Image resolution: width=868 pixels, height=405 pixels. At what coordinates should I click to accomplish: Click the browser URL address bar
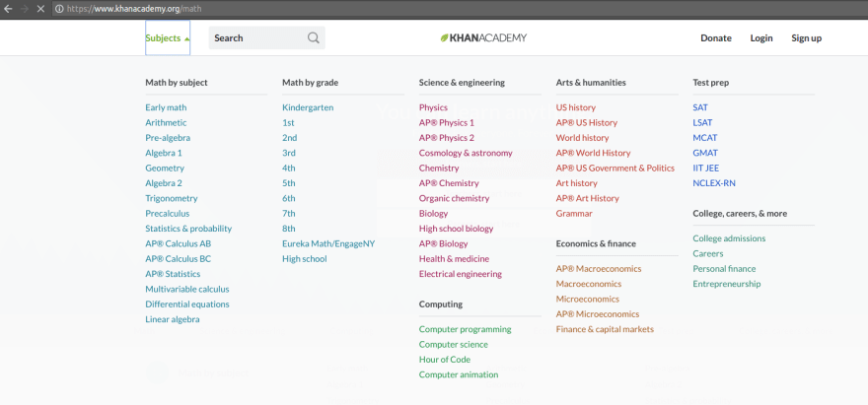click(x=460, y=9)
